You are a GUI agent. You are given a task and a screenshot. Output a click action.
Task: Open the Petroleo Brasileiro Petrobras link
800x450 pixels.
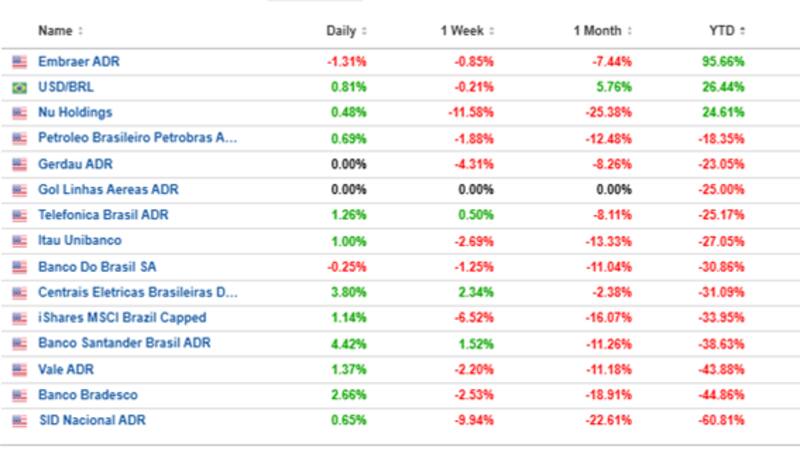click(138, 138)
